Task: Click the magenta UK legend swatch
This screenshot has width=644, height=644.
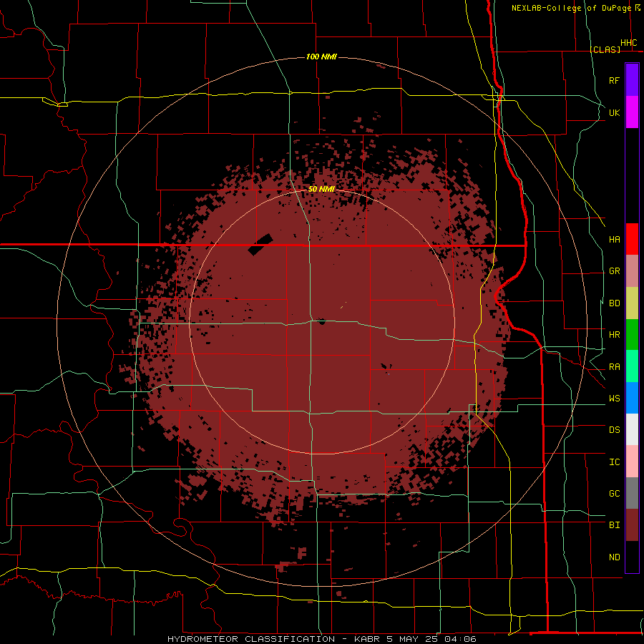Action: [632, 112]
